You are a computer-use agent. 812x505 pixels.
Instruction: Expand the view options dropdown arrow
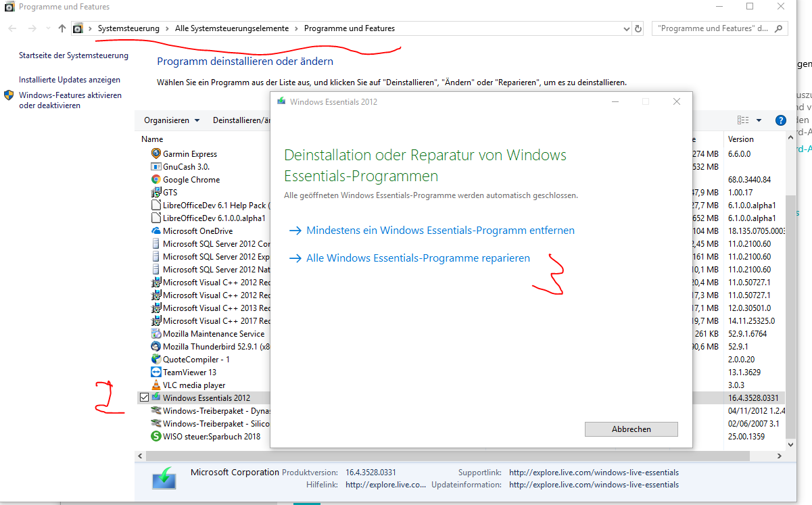coord(759,120)
